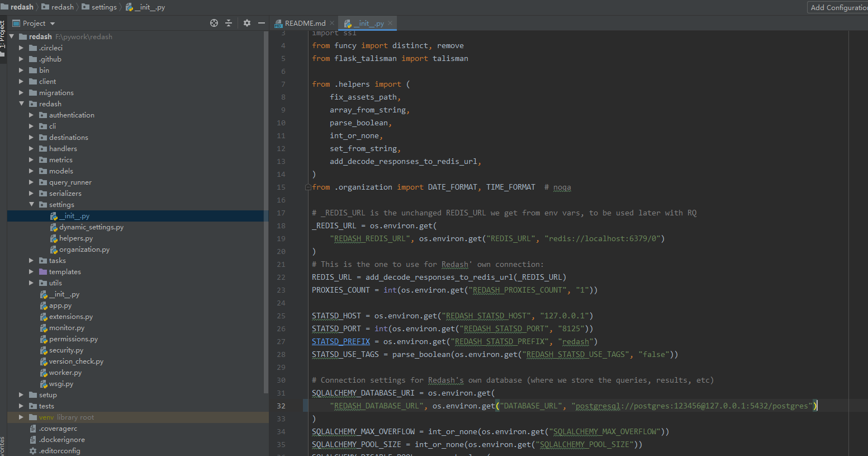Open .editorconfig gear file icon

tap(33, 450)
